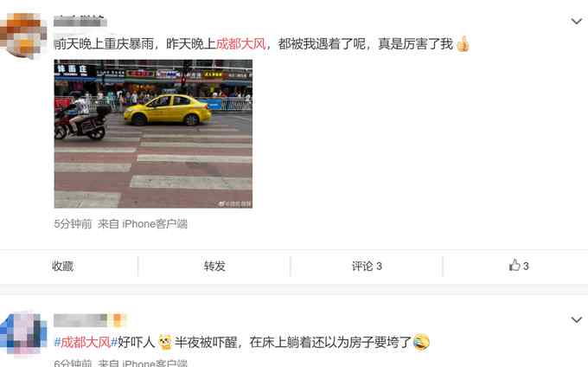Click the scared cat emoji after 好吓人
Image resolution: width=588 pixels, height=367 pixels.
click(x=164, y=342)
